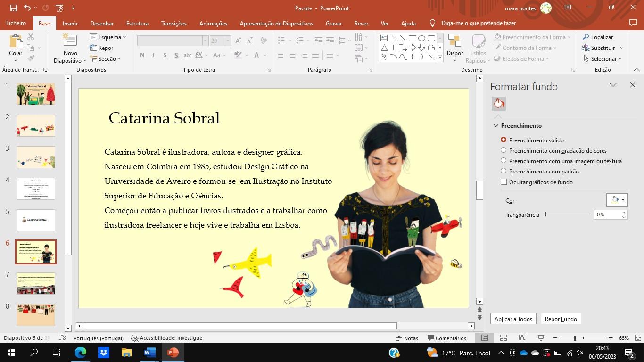Image resolution: width=644 pixels, height=362 pixels.
Task: Align paragraph text to the left
Action: (281, 55)
